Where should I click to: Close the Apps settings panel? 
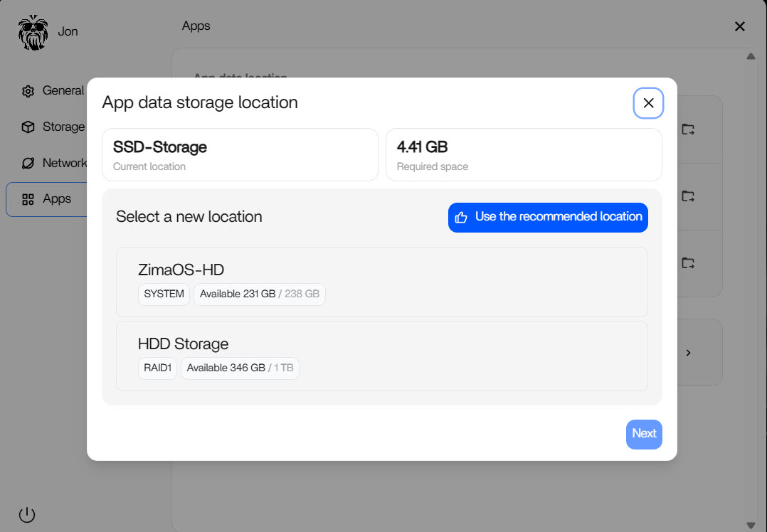(739, 26)
